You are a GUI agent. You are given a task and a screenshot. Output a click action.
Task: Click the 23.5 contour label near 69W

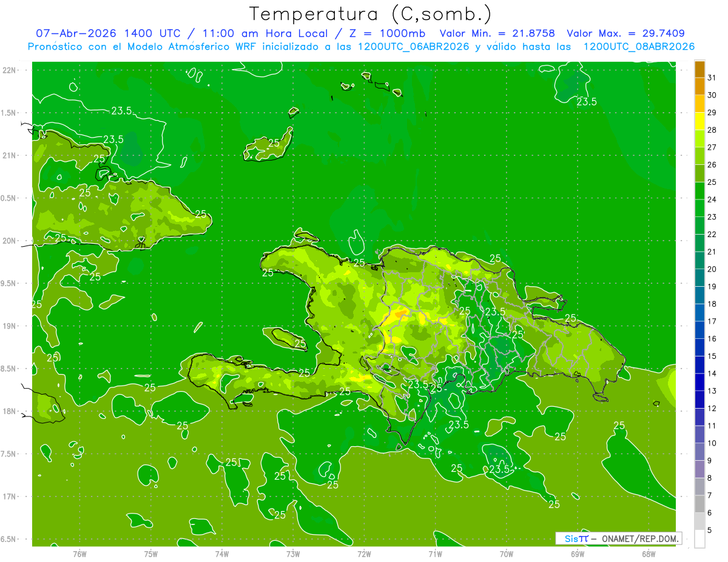[586, 102]
